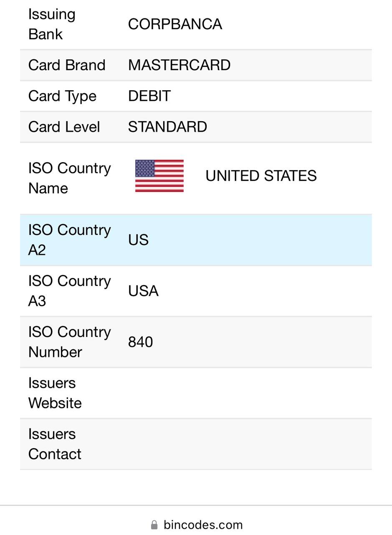Click the Card Level label
Viewport: 392px width, 535px height.
64,127
